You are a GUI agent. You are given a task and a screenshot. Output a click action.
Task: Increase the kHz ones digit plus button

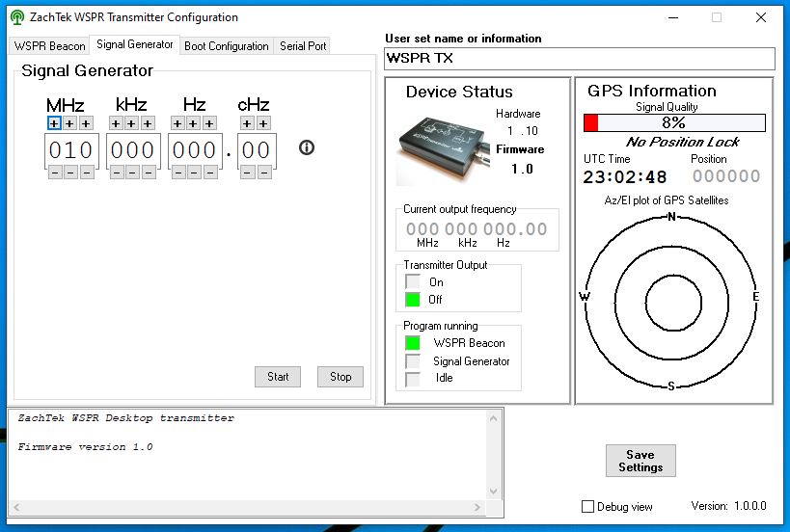148,123
